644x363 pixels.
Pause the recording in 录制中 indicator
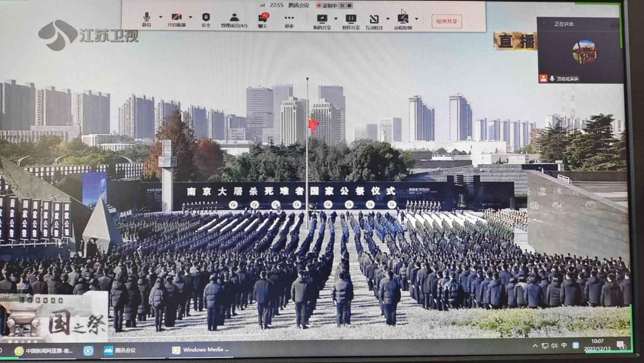[x=343, y=6]
